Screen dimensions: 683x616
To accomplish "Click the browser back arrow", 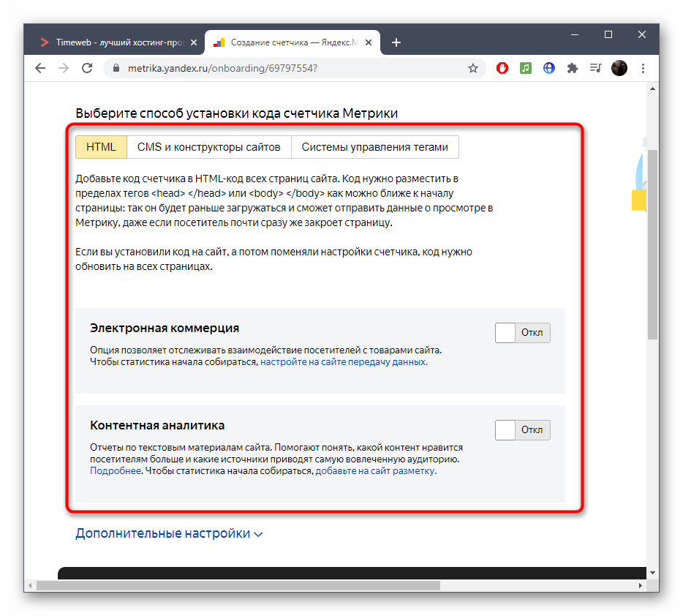I will (x=40, y=68).
